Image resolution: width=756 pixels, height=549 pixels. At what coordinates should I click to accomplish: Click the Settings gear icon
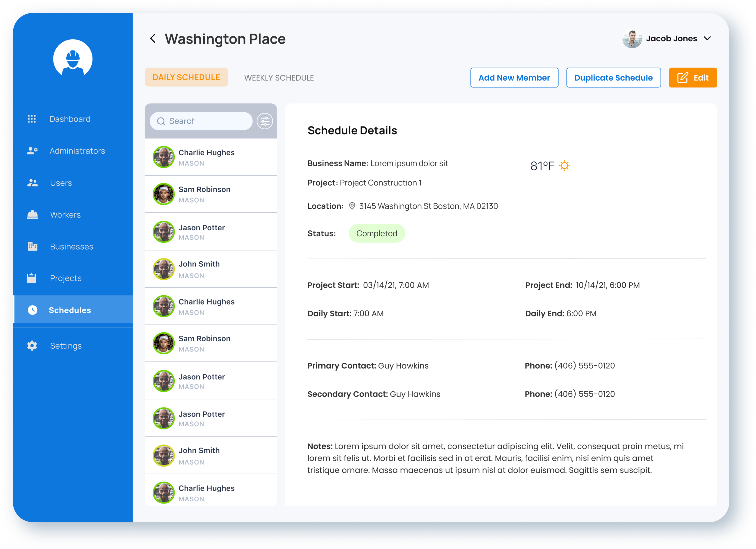32,346
